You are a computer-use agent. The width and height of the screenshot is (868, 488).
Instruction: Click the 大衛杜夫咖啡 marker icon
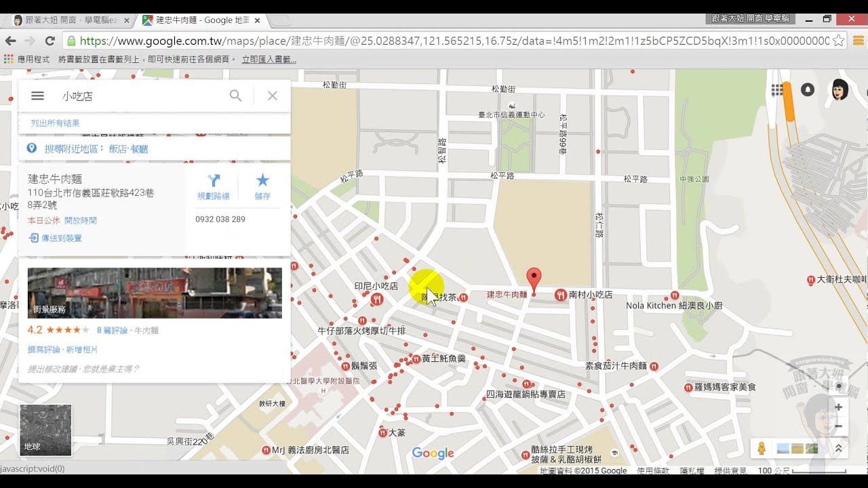811,280
